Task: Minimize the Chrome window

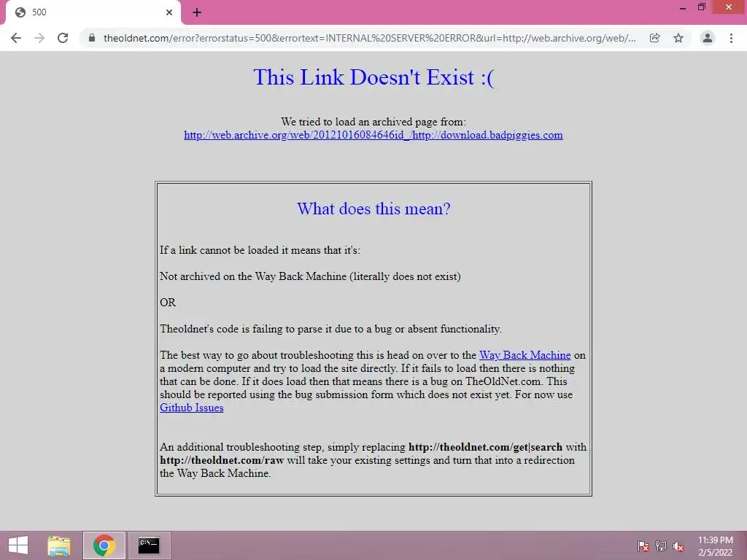Action: pos(683,7)
